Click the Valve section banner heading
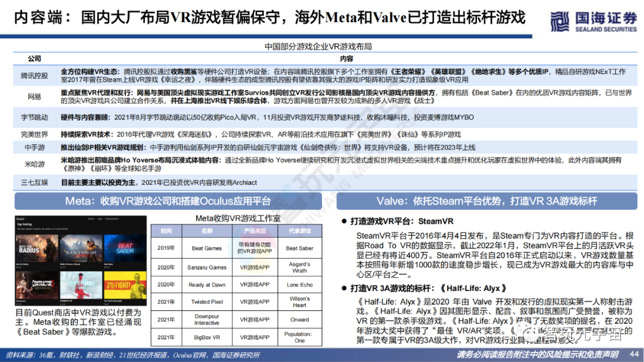 487,201
